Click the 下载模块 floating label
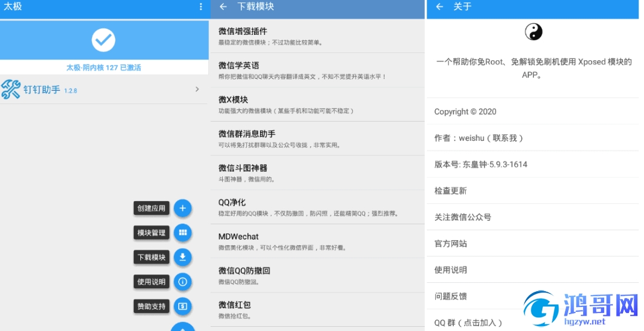644x331 pixels. pos(151,257)
